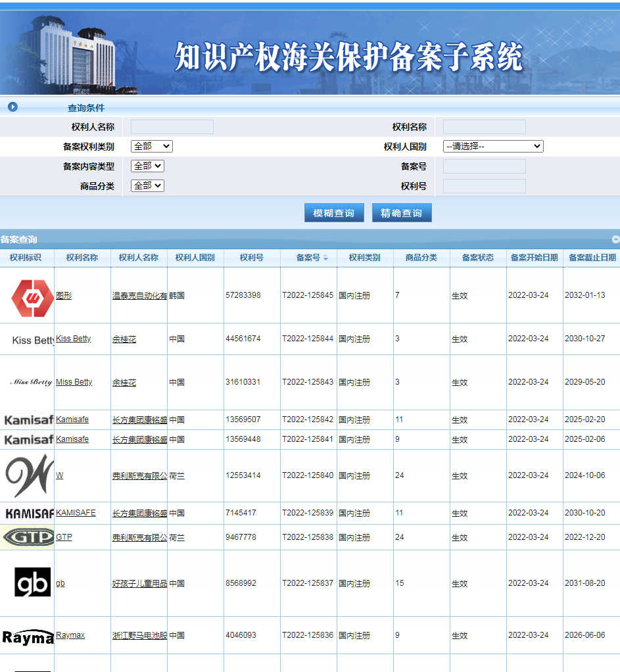Open the Kamisafe link in row T2022-125842
The height and width of the screenshot is (672, 620).
[x=72, y=420]
